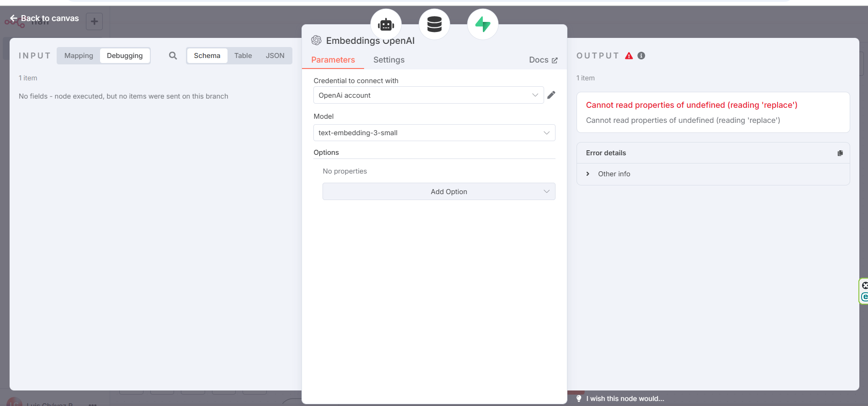Show input in JSON view
This screenshot has width=868, height=406.
pyautogui.click(x=275, y=56)
